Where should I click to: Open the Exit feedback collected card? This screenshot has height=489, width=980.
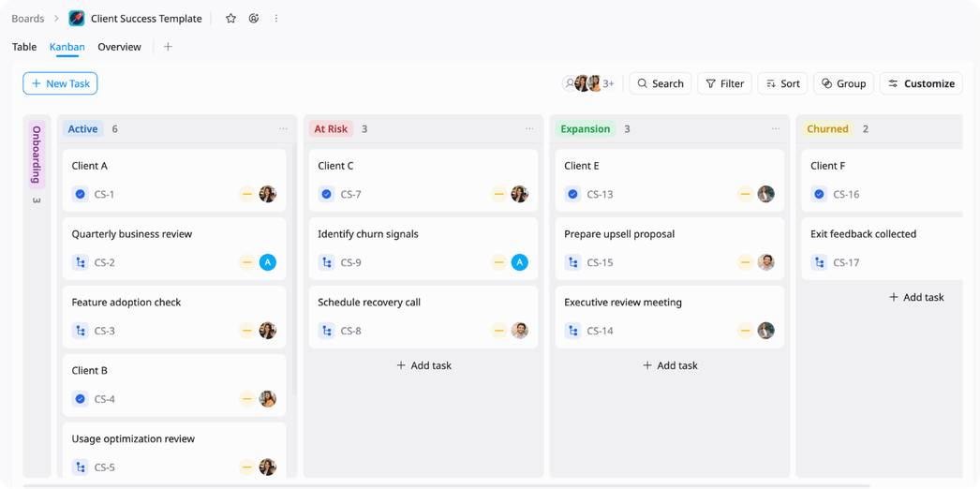pos(883,248)
